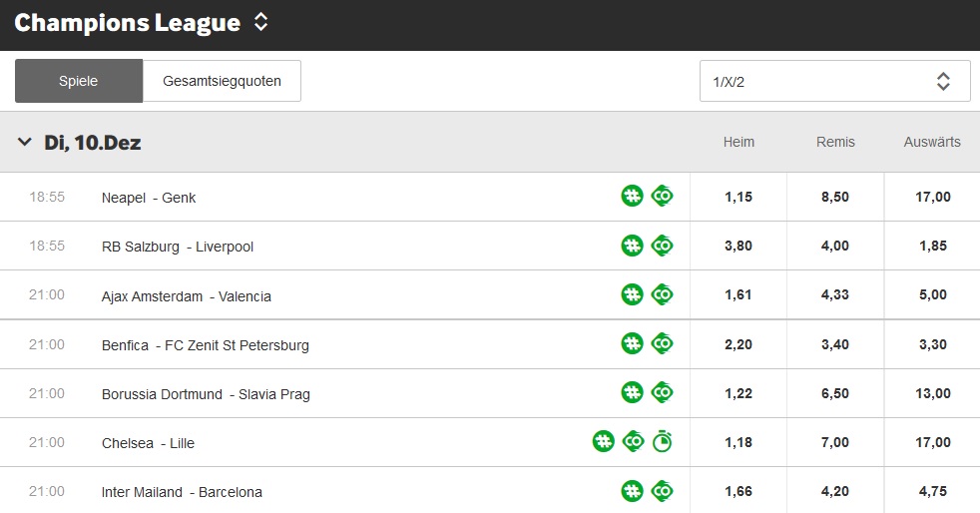
Task: Click the Remis column header
Action: (x=835, y=142)
